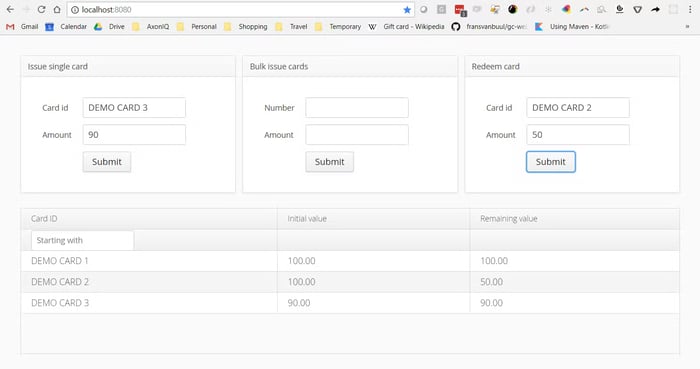Click the gray circle extension icon beside the star
700x369 pixels.
423,9
